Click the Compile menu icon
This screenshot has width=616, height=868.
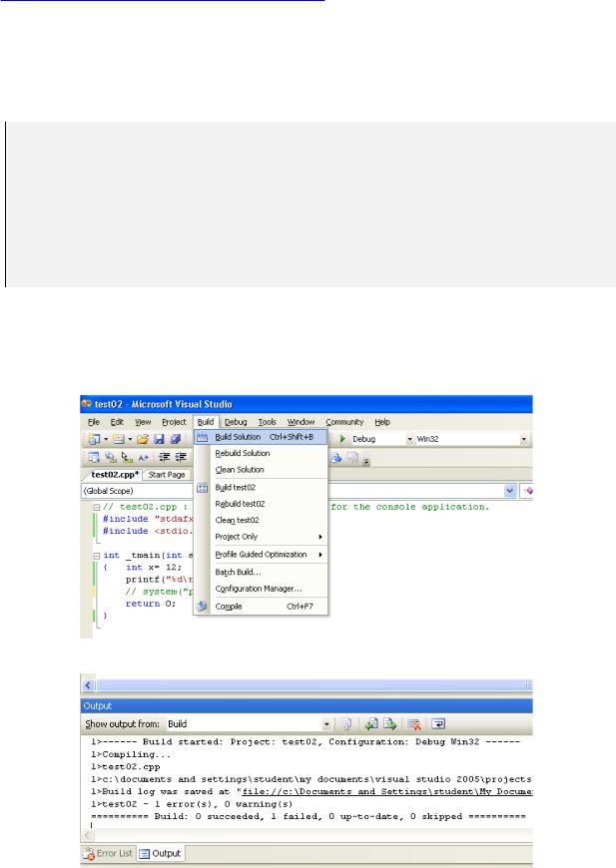point(203,607)
